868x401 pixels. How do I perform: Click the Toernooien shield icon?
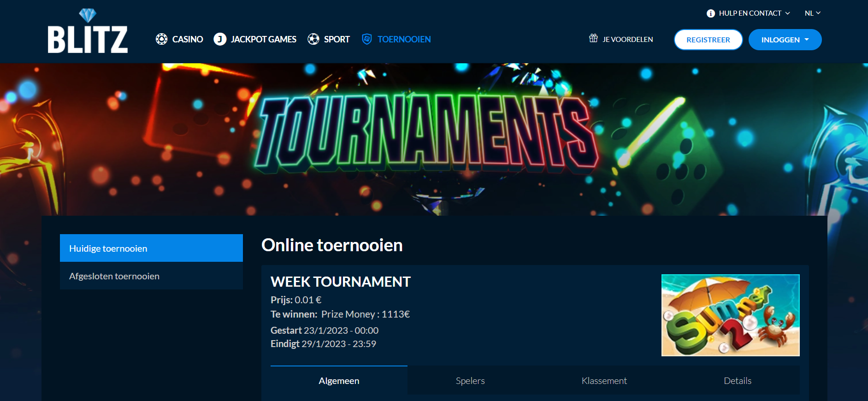(367, 39)
